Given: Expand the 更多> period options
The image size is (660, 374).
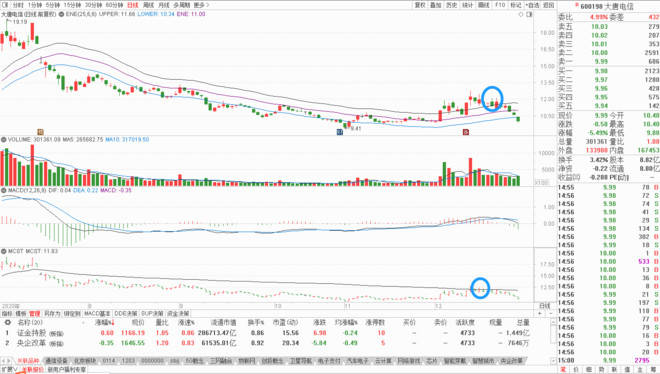Looking at the screenshot, I should (201, 5).
